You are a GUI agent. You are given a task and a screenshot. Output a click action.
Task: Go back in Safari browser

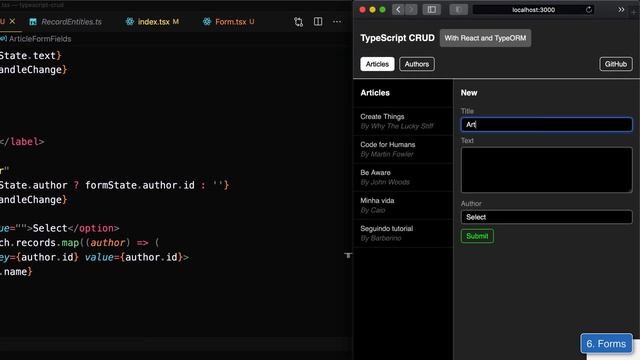pyautogui.click(x=398, y=9)
